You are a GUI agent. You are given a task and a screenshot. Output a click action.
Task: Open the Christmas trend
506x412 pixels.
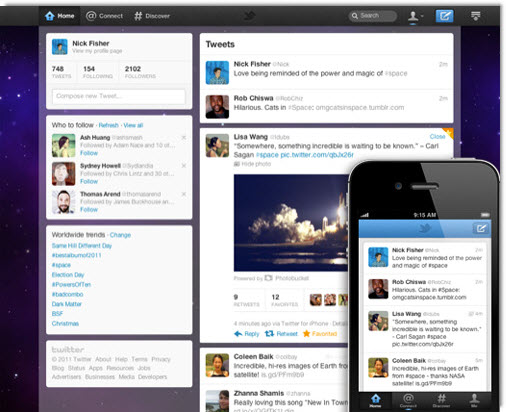65,323
